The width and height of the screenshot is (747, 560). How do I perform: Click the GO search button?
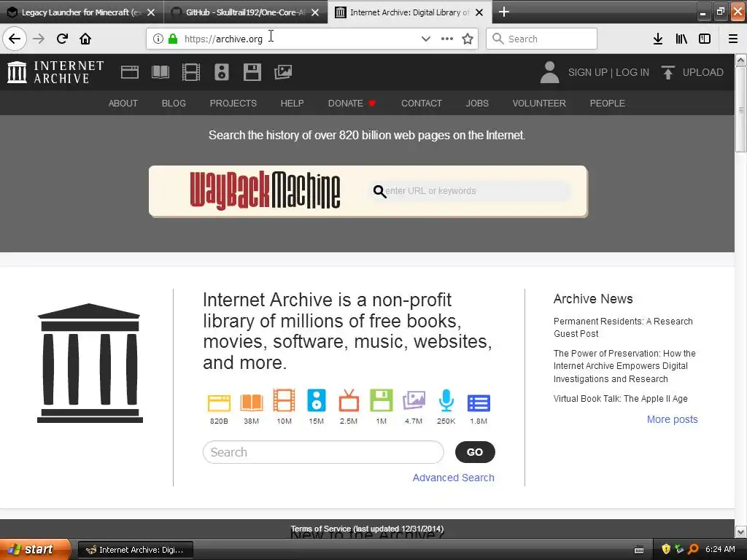pos(475,452)
